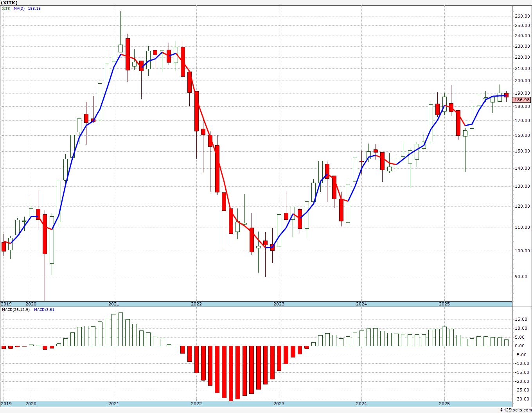Click the 150.00 price axis label
The height and width of the screenshot is (413, 532).
pyautogui.click(x=523, y=151)
